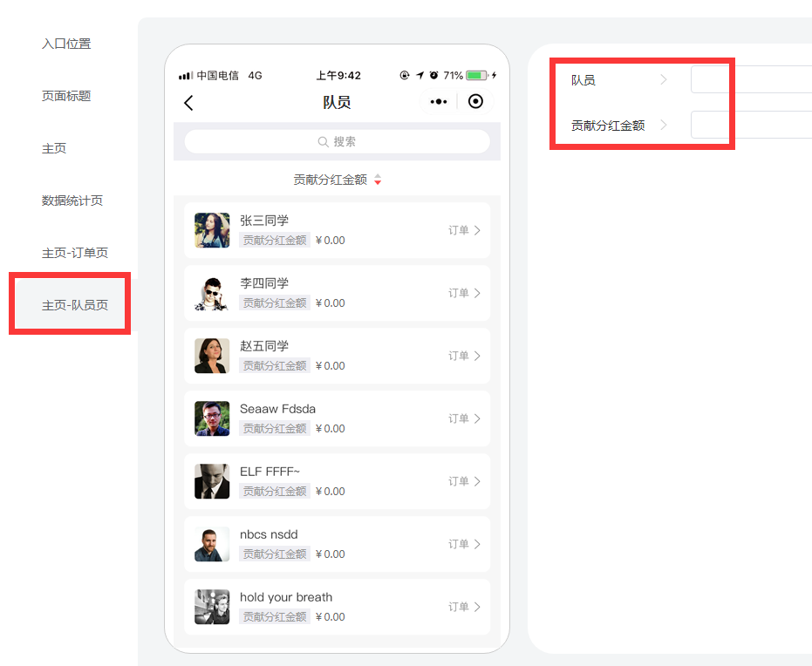Click the battery icon in status bar
The image size is (812, 666).
pos(477,76)
